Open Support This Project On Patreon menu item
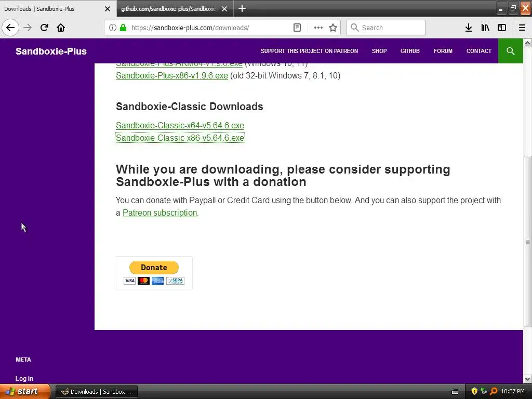Image resolution: width=532 pixels, height=399 pixels. (x=309, y=51)
